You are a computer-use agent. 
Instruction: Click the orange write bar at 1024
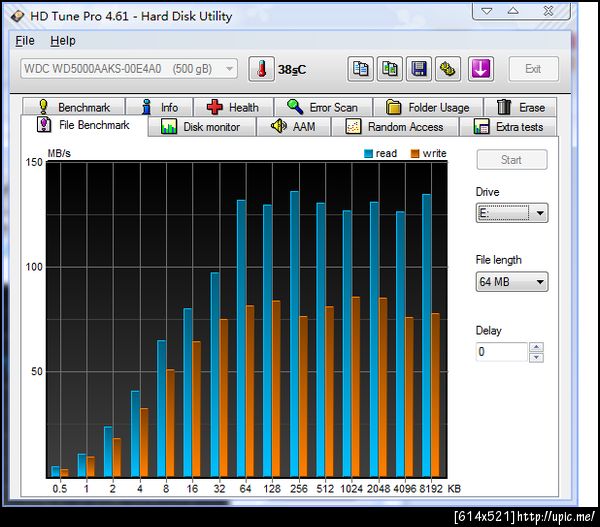click(356, 387)
